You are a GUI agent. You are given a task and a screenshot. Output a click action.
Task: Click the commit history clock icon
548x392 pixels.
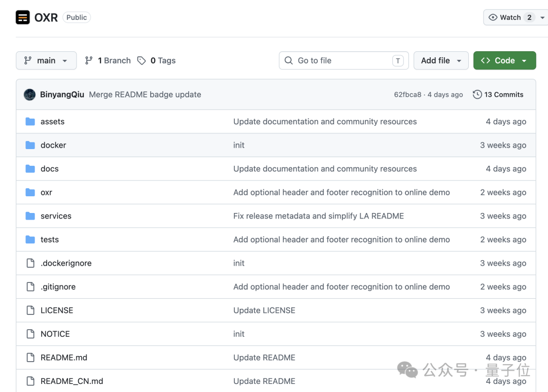coord(477,95)
